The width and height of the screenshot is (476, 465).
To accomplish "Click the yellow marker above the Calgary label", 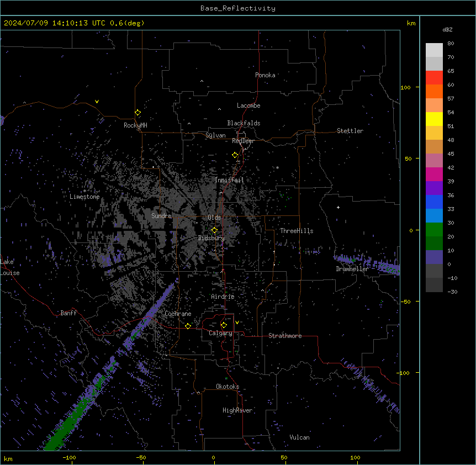I will pyautogui.click(x=224, y=325).
